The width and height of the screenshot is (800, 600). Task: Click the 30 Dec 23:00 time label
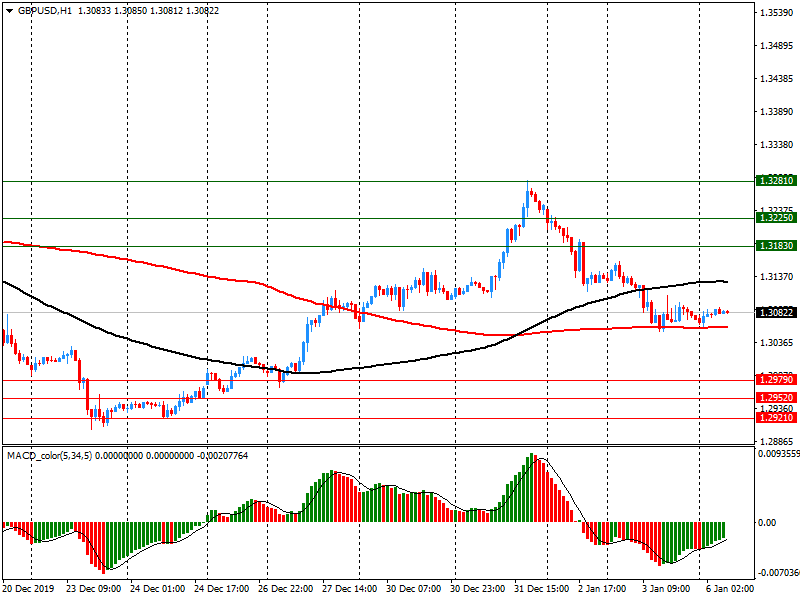pos(478,589)
